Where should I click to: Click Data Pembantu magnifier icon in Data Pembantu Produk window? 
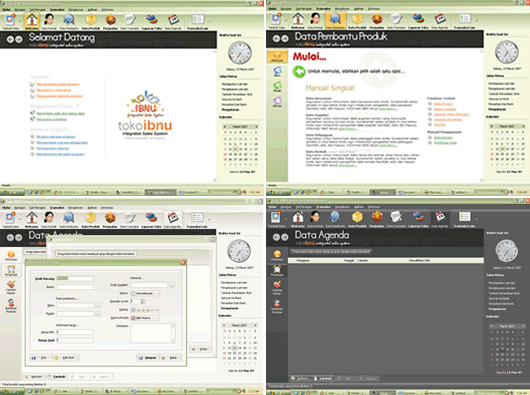pos(335,19)
